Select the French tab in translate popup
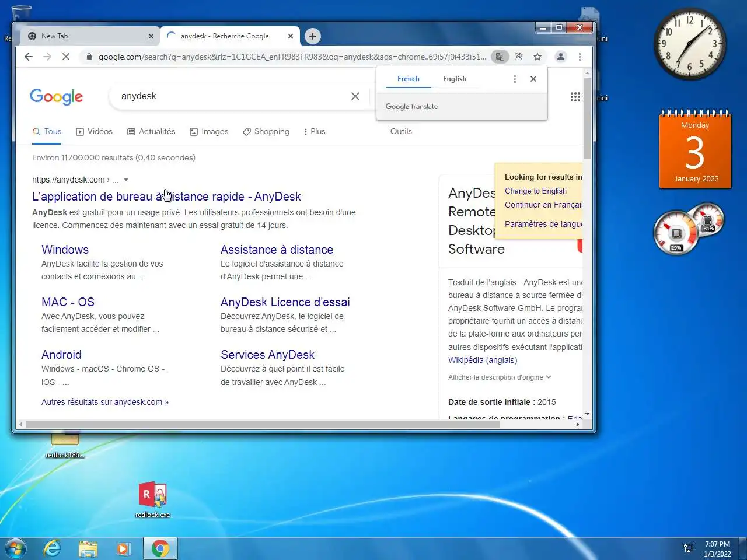This screenshot has width=747, height=560. click(409, 79)
